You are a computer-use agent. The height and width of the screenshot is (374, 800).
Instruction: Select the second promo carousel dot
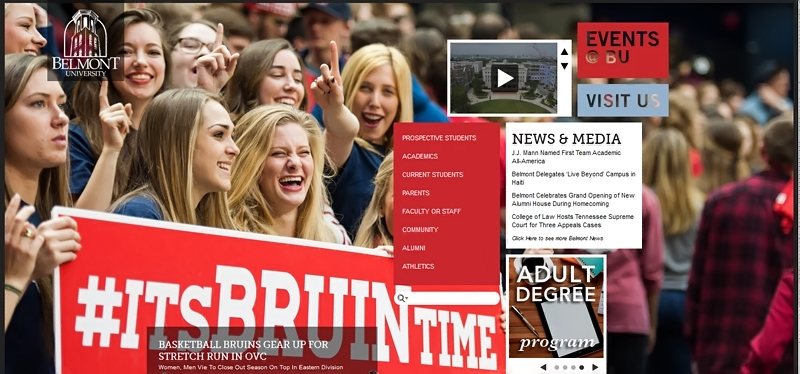(565, 367)
